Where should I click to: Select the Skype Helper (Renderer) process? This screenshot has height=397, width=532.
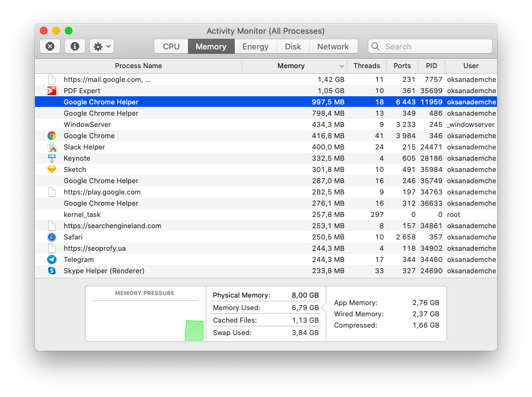pos(266,271)
